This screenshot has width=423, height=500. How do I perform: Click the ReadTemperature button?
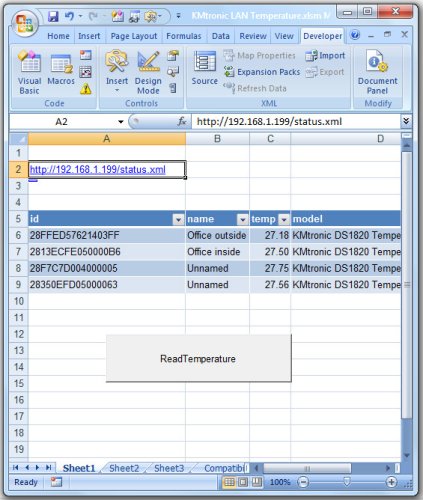coord(198,358)
